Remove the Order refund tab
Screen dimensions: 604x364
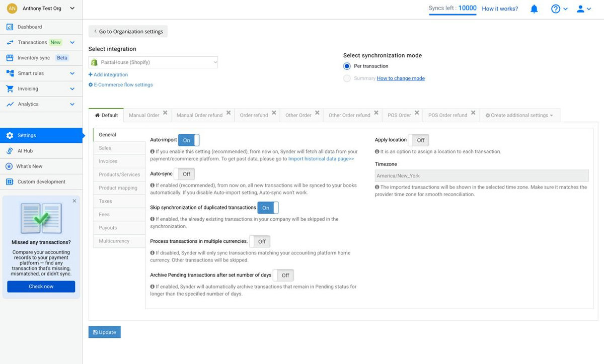[274, 113]
